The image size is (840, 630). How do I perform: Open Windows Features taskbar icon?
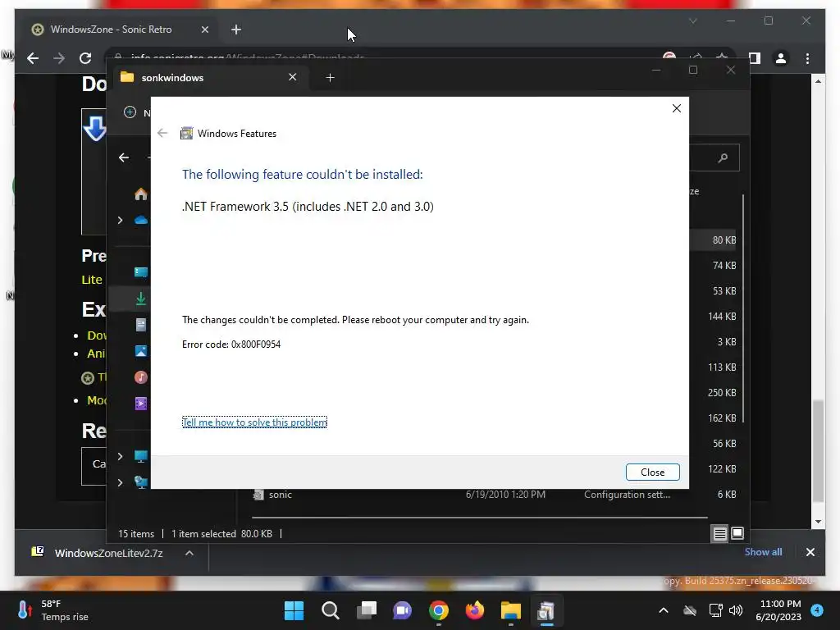(546, 610)
